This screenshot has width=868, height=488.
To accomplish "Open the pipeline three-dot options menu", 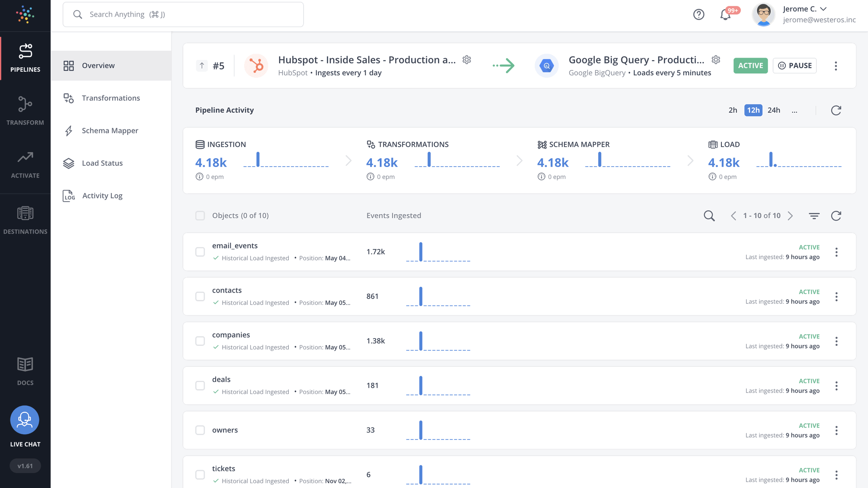I will (836, 66).
